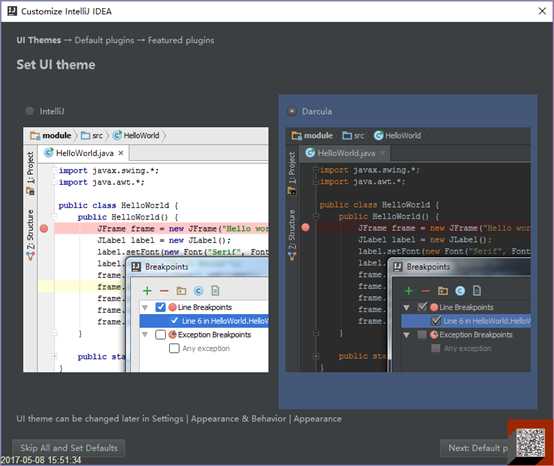Click the green plus icon in light Breakpoints preview
Screen dimensions: 554x466
pos(147,291)
